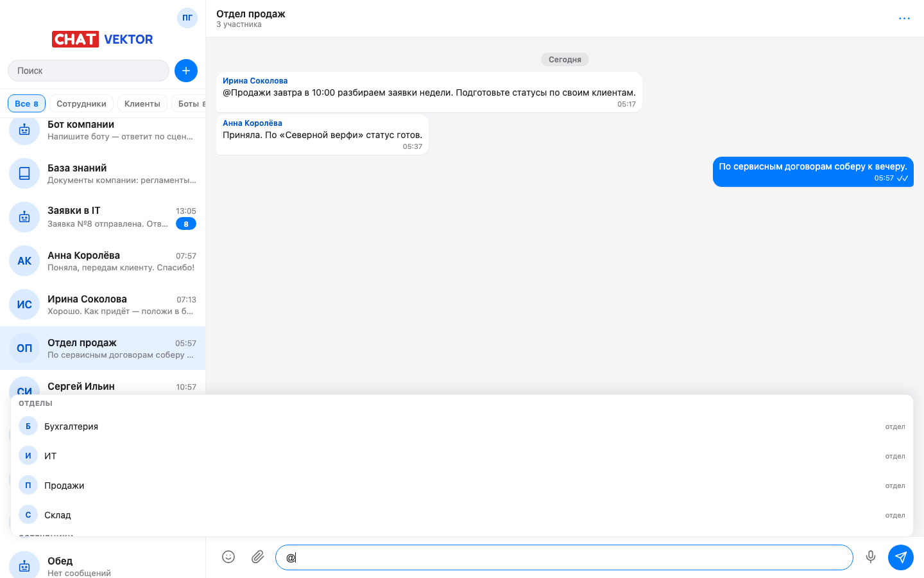Screen dimensions: 924x578
Task: Click the @Продажи mention message text
Action: pyautogui.click(x=429, y=92)
